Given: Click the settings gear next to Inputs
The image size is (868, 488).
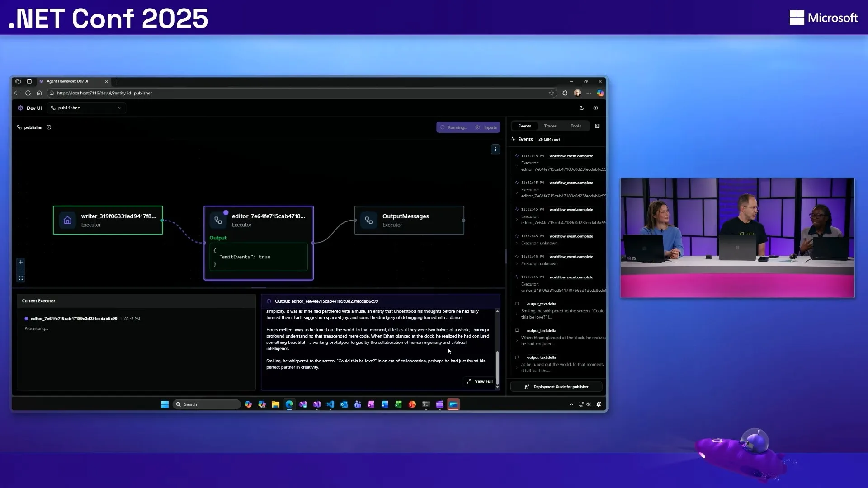Looking at the screenshot, I should tap(478, 127).
